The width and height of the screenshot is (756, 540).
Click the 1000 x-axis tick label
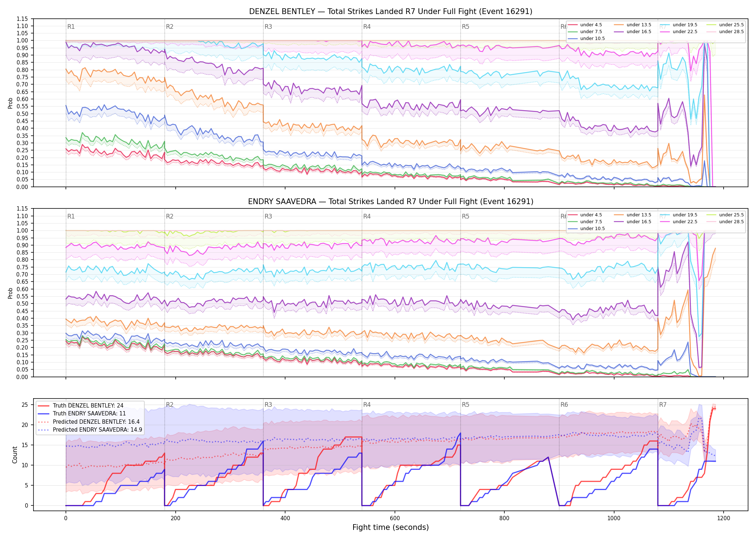(614, 518)
